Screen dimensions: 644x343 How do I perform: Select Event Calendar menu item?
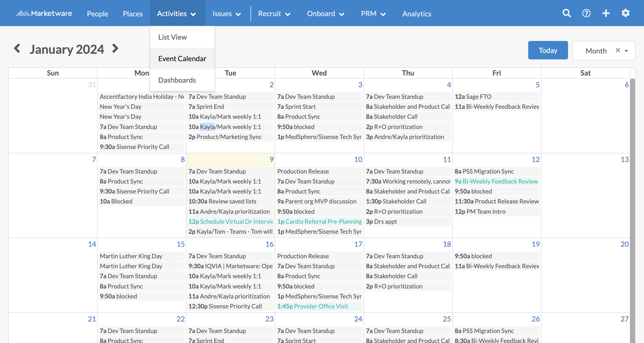click(x=182, y=59)
